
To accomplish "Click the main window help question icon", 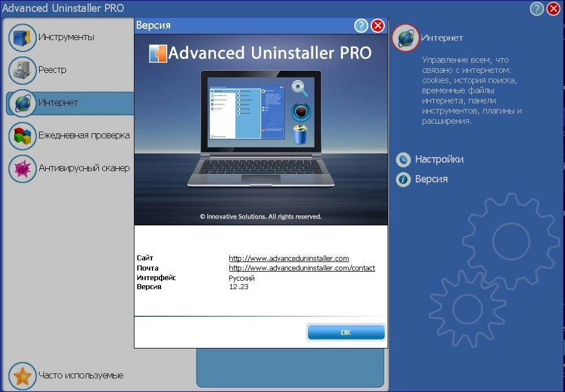I will [537, 8].
